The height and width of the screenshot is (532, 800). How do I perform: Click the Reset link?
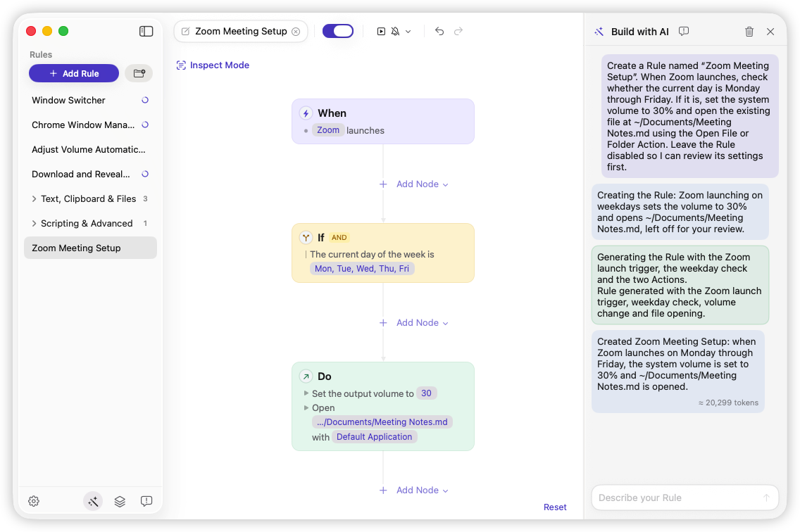tap(555, 507)
